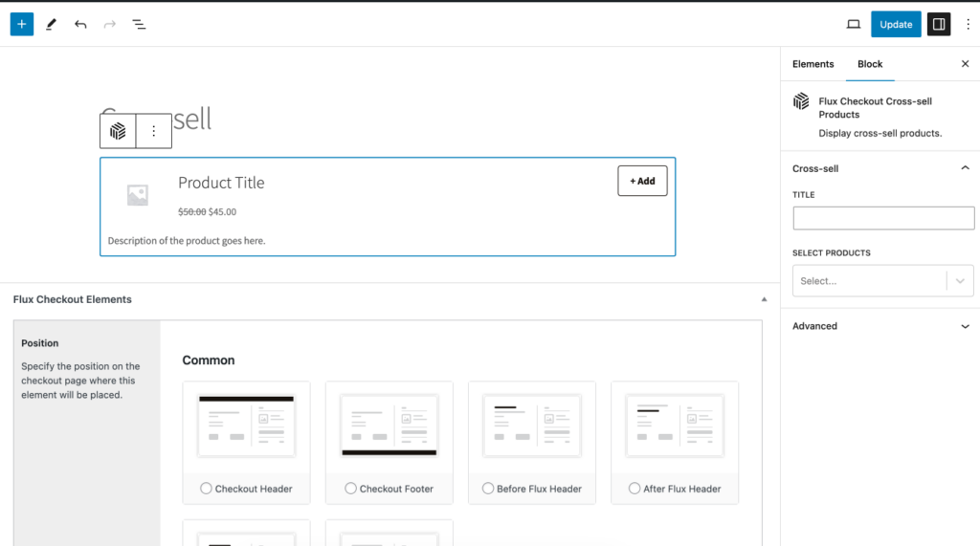Select the Checkout Header radio option
Screen dimensions: 980x546
(x=206, y=489)
